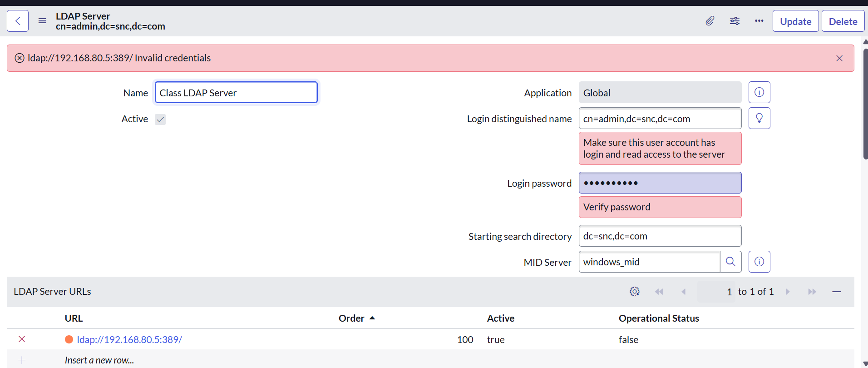Click the MID Server input field
The height and width of the screenshot is (368, 868).
coord(650,262)
